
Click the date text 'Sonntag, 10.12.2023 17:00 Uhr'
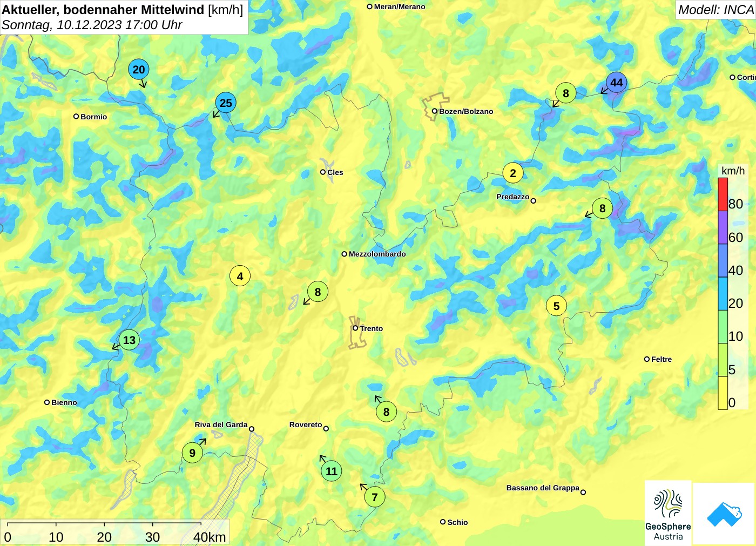coord(92,25)
